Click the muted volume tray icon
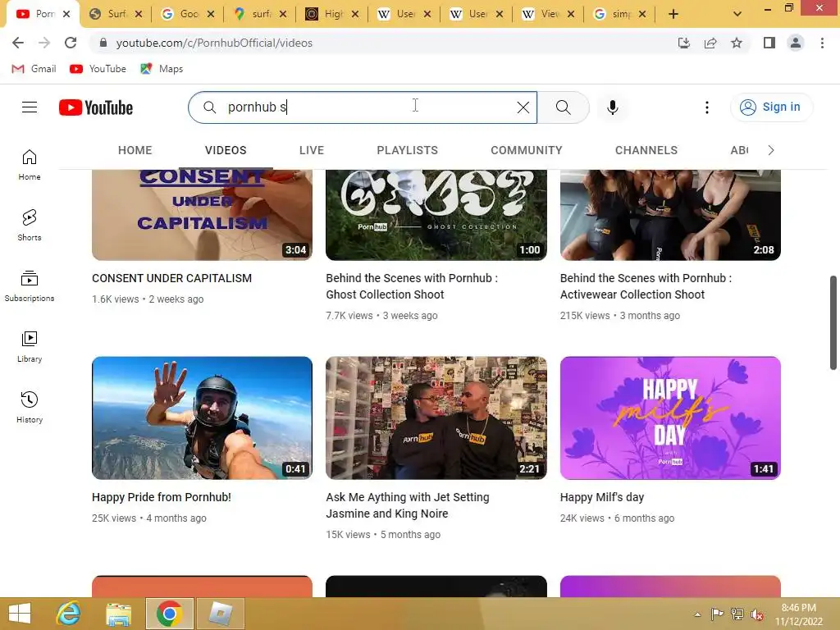The width and height of the screenshot is (840, 630). (757, 614)
